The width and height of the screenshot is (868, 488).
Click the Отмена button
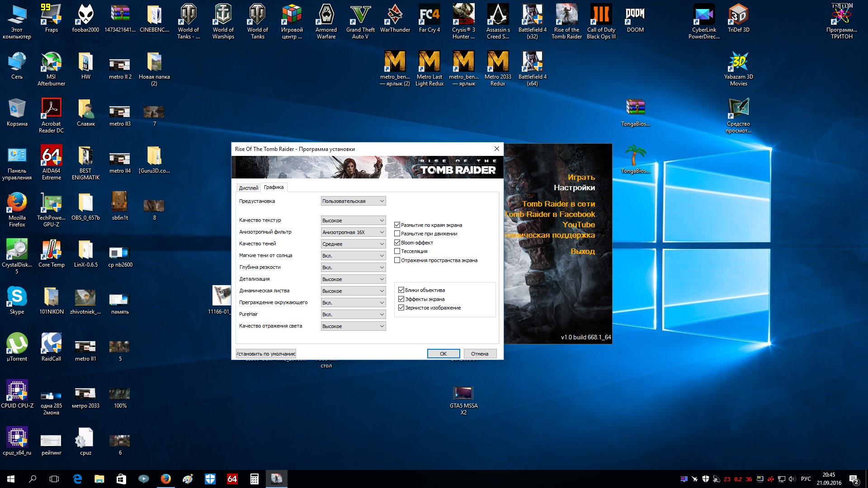coord(480,354)
